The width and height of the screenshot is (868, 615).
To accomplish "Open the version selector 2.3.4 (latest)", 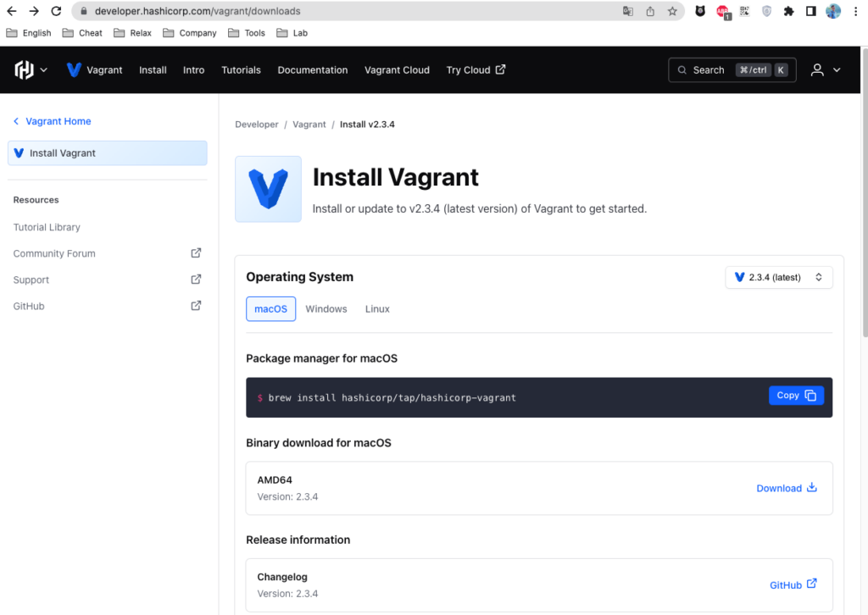I will point(779,277).
